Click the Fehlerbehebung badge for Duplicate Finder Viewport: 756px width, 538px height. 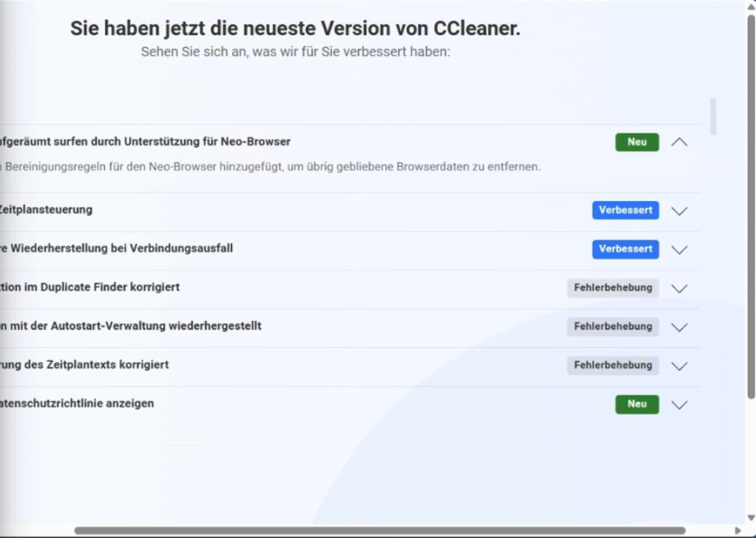(x=613, y=288)
